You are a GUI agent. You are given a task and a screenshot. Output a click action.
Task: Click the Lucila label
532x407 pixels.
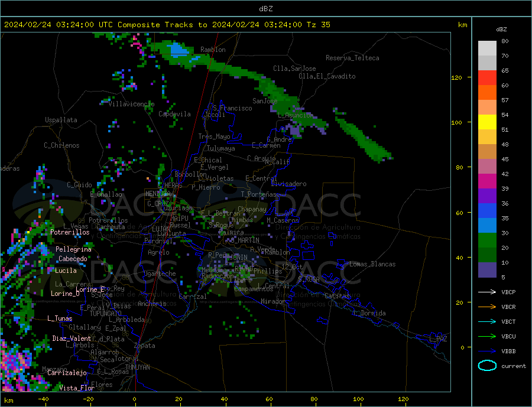(66, 271)
